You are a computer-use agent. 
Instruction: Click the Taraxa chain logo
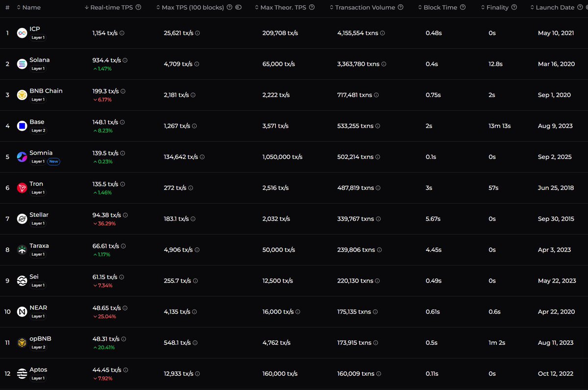[x=22, y=249]
